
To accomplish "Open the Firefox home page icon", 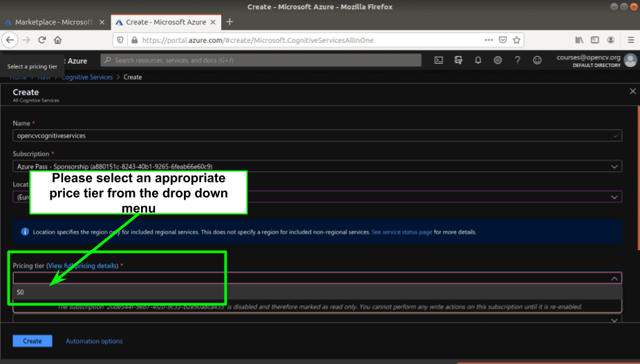I will [x=57, y=40].
